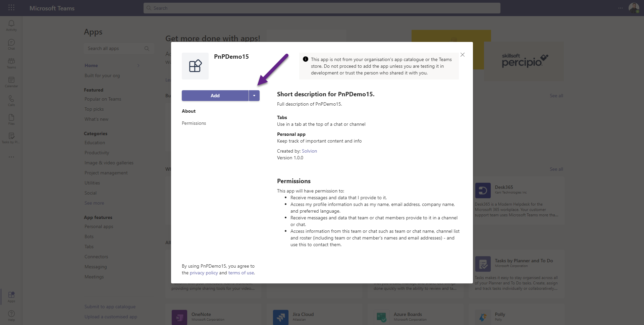Expand See more categories
Viewport: 644px width, 325px height.
(x=94, y=203)
